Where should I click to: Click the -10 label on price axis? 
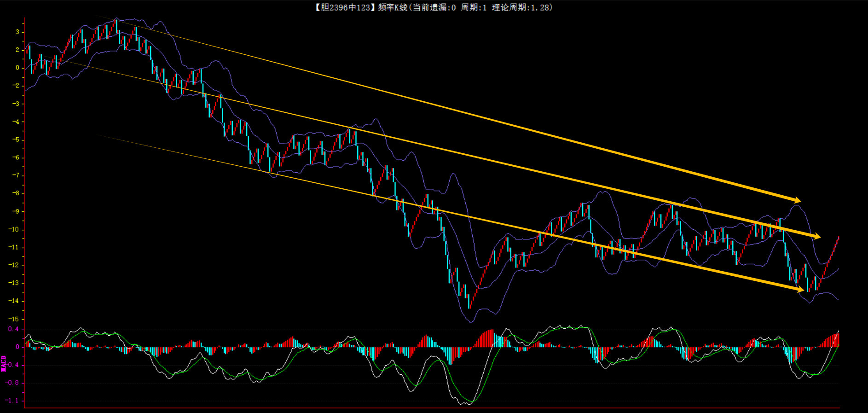pos(14,229)
